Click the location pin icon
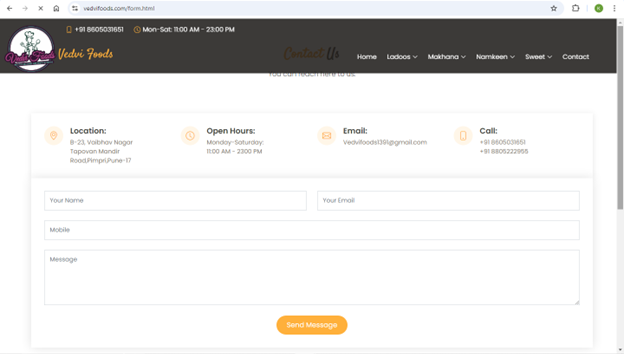Image resolution: width=629 pixels, height=364 pixels. (x=54, y=136)
